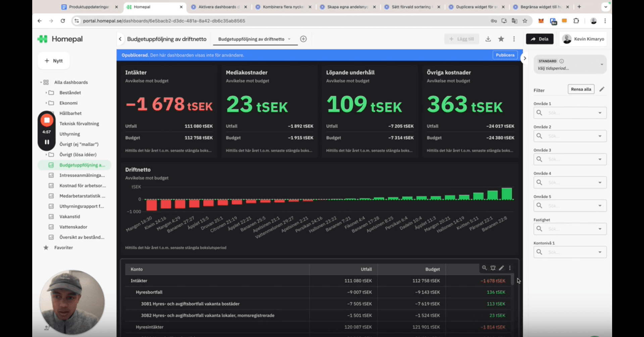
Task: Download the dashboard with the download icon
Action: coord(488,39)
